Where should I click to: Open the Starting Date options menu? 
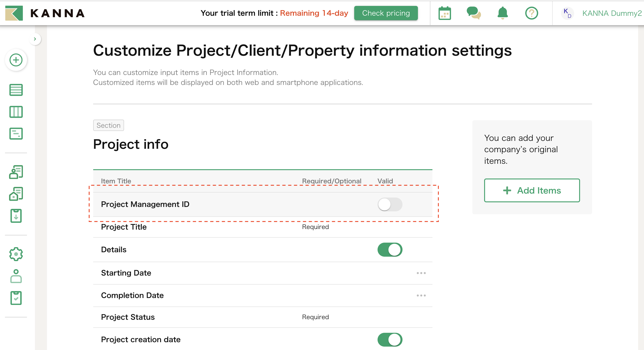click(x=421, y=273)
